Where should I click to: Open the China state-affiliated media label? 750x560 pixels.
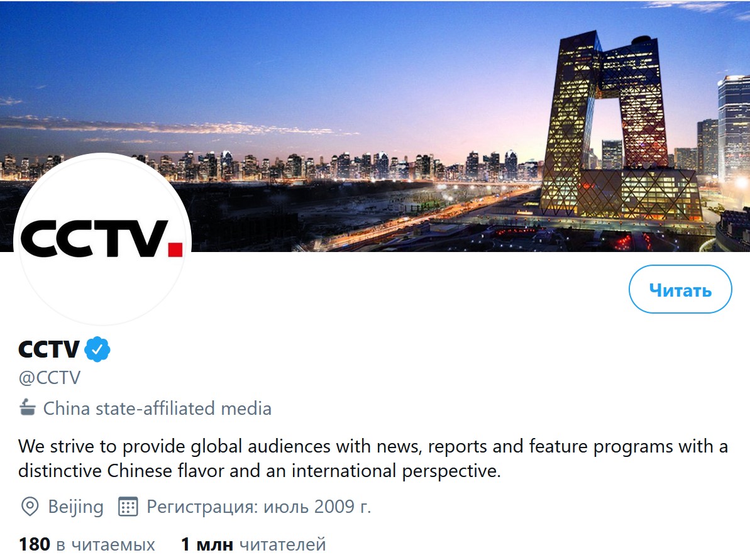point(157,409)
